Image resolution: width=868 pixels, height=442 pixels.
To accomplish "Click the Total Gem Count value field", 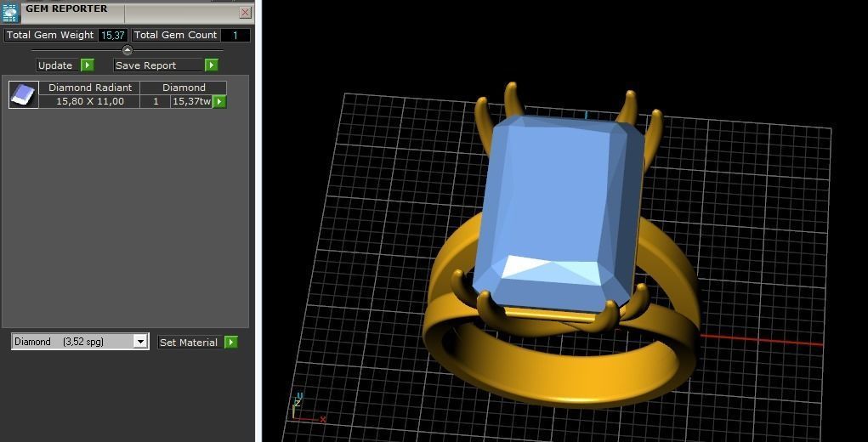I will [x=235, y=36].
